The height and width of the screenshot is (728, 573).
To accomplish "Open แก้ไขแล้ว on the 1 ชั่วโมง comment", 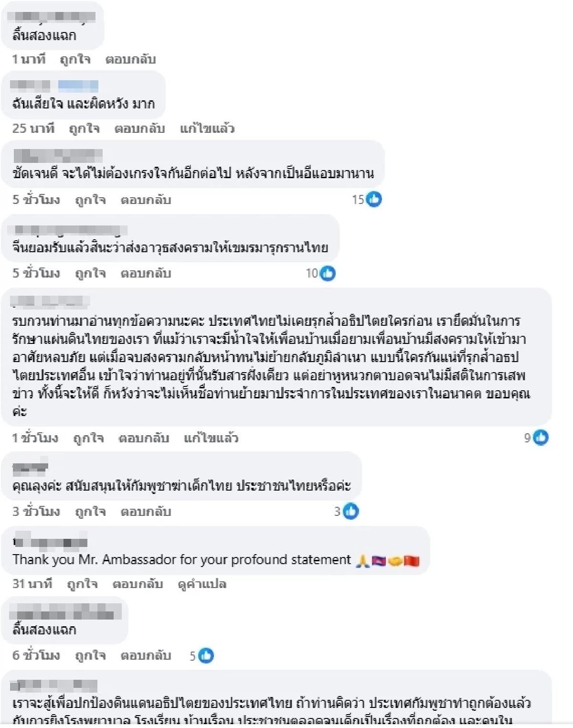I will tap(211, 438).
